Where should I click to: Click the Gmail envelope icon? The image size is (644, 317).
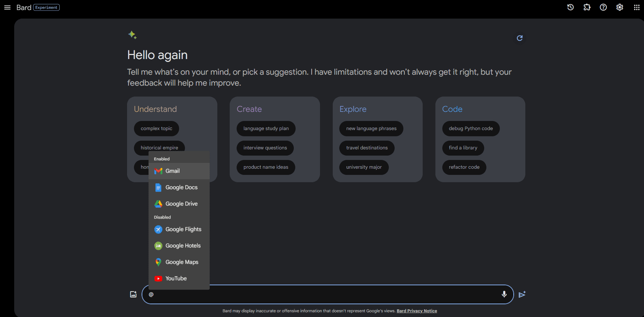(x=158, y=171)
